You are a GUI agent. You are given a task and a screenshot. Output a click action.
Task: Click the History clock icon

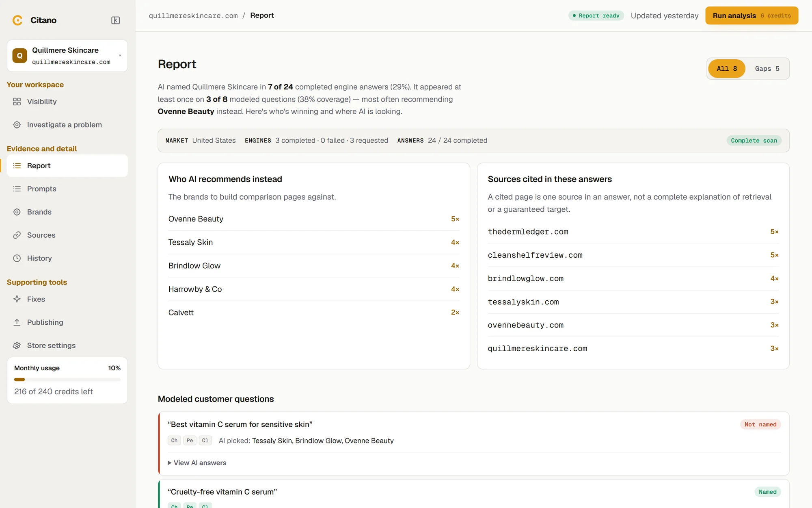pos(17,258)
